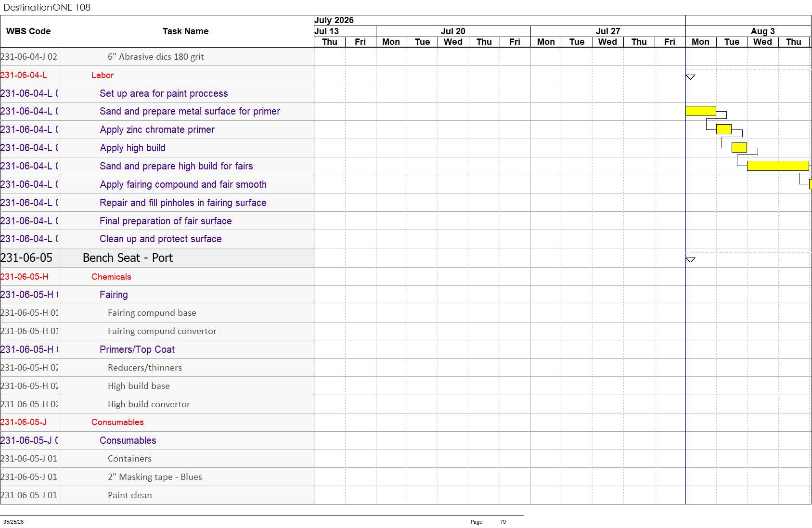Click the WBS Code column header
Viewport: 812px width, 528px height.
point(29,31)
